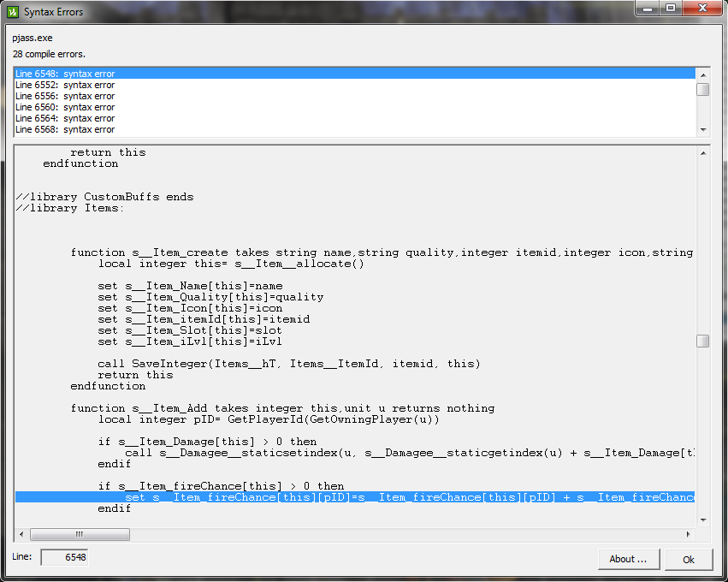Click the 'call s__Damagee__staticsetindex' line
This screenshot has height=582, width=728.
(410, 453)
